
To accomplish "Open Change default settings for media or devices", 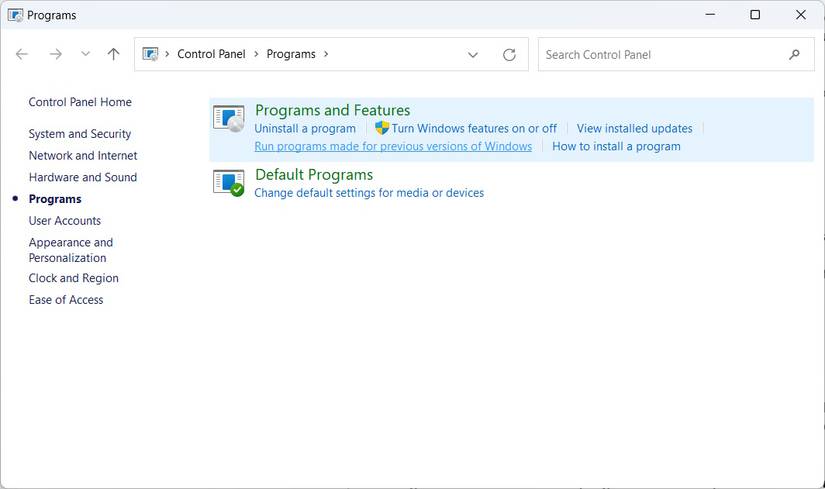I will (369, 192).
